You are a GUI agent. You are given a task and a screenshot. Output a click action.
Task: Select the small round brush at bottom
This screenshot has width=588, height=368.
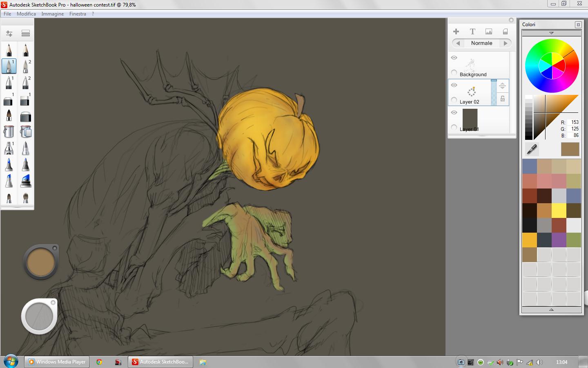click(9, 197)
